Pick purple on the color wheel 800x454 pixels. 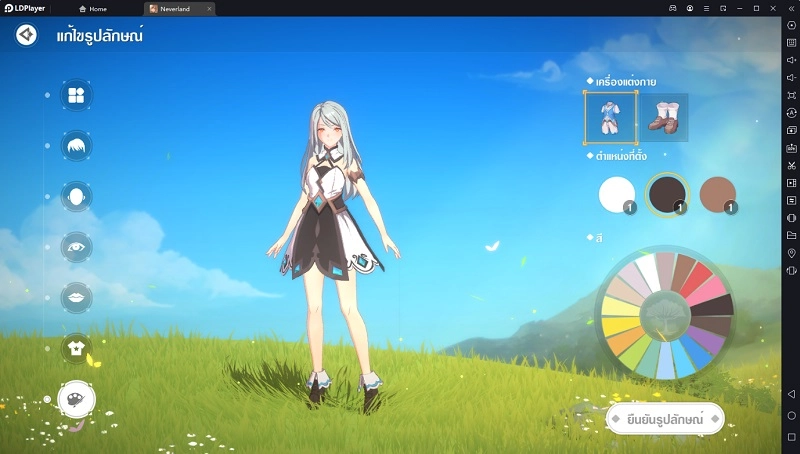pyautogui.click(x=706, y=340)
